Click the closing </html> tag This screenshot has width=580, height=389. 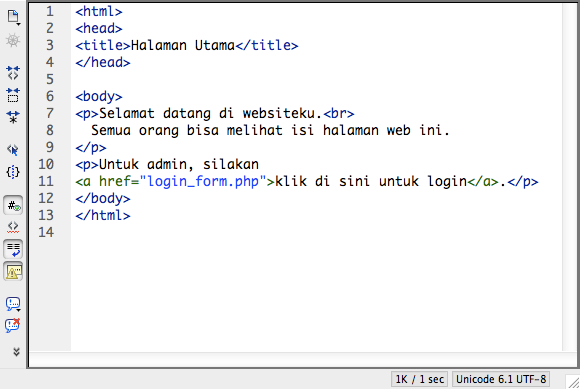[103, 216]
